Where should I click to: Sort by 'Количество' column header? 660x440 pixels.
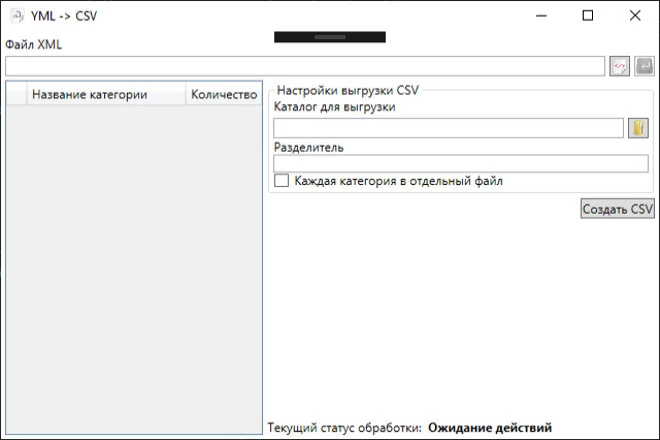(x=224, y=94)
